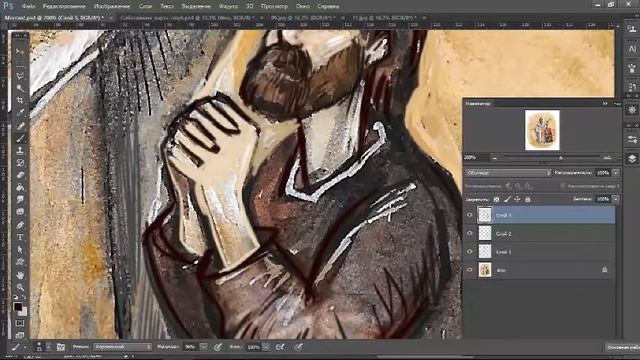
Task: Select the History Brush tool
Action: coord(20,163)
